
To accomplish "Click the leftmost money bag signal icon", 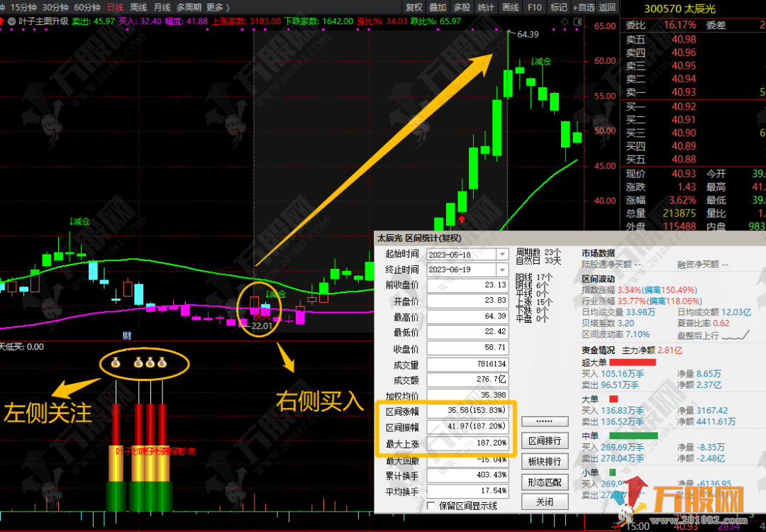I will [x=116, y=363].
